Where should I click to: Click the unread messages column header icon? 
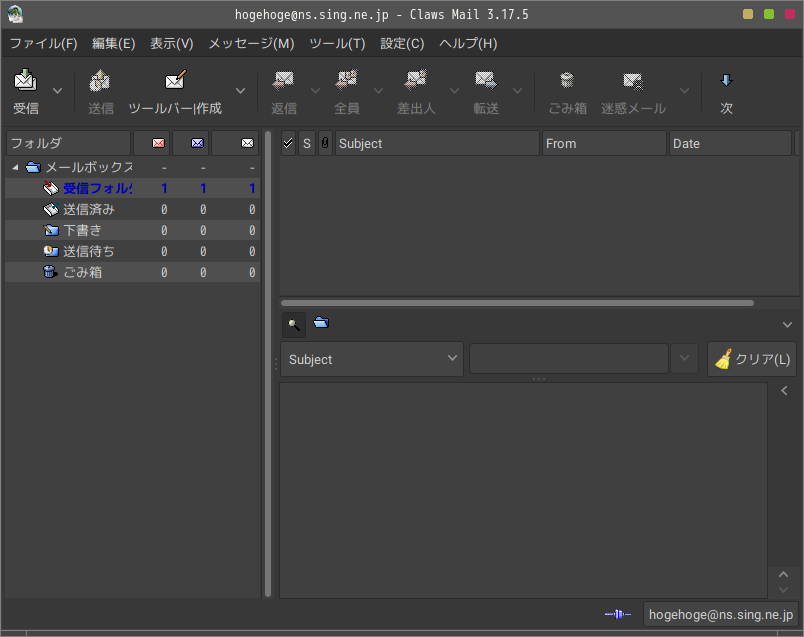(197, 143)
